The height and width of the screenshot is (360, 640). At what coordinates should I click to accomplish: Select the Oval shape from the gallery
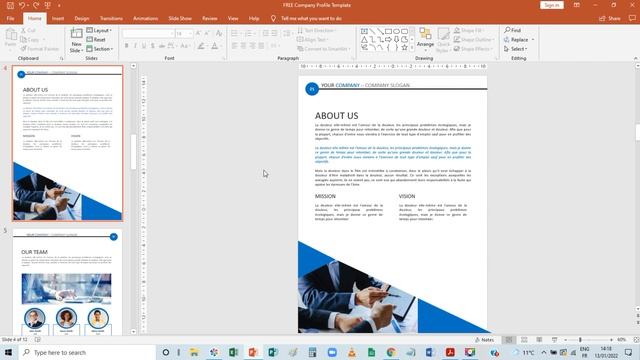pos(396,31)
